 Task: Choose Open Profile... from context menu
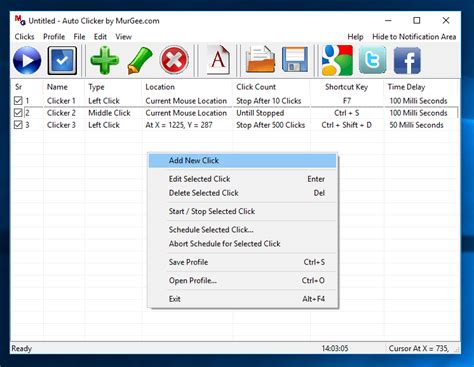tap(243, 281)
